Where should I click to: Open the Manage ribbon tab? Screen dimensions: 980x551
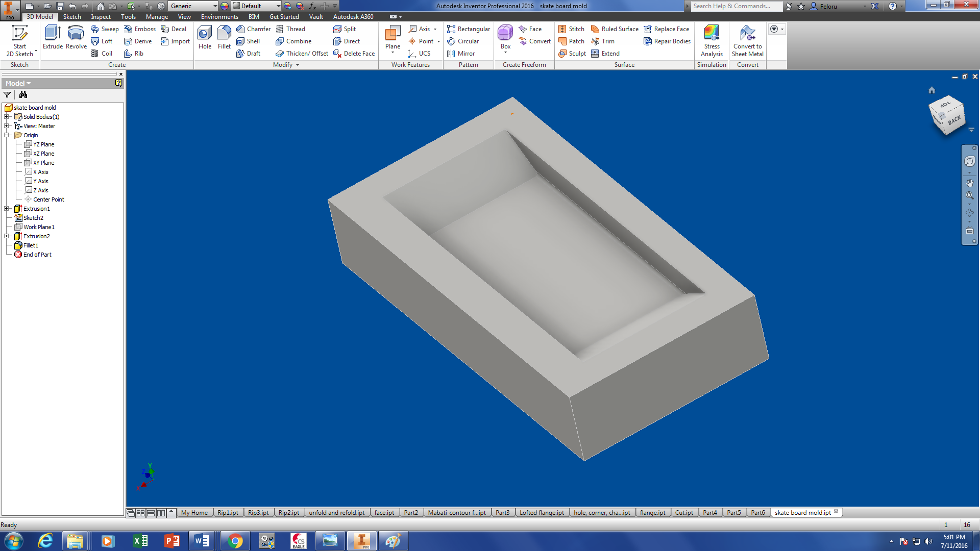[157, 17]
